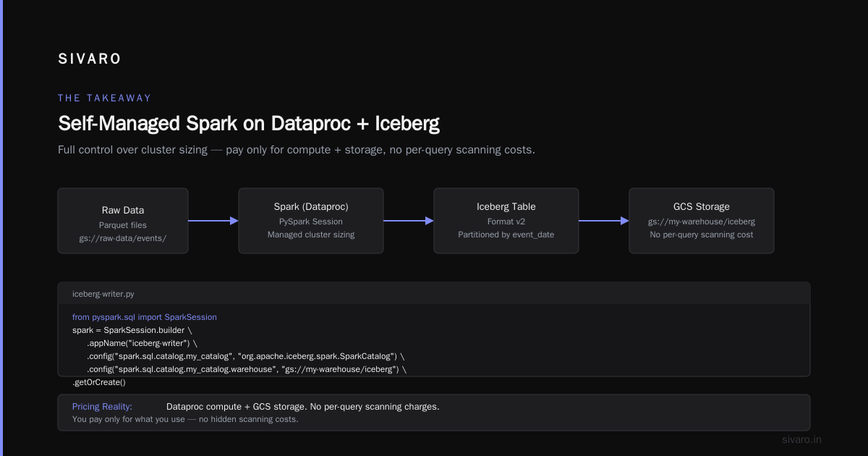Click the Spark (Dataproc) card title

point(311,207)
